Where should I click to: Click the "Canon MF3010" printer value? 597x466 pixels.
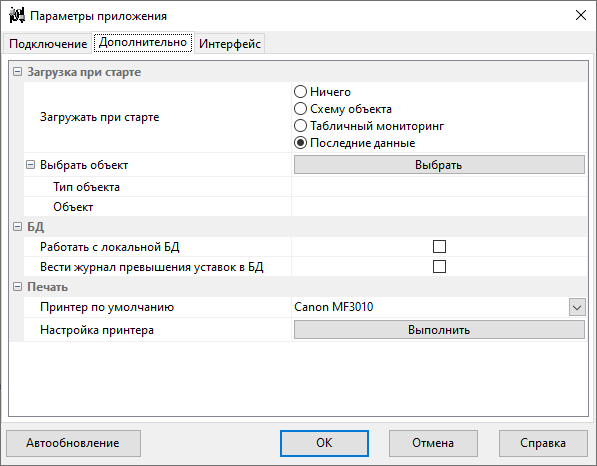tap(334, 307)
